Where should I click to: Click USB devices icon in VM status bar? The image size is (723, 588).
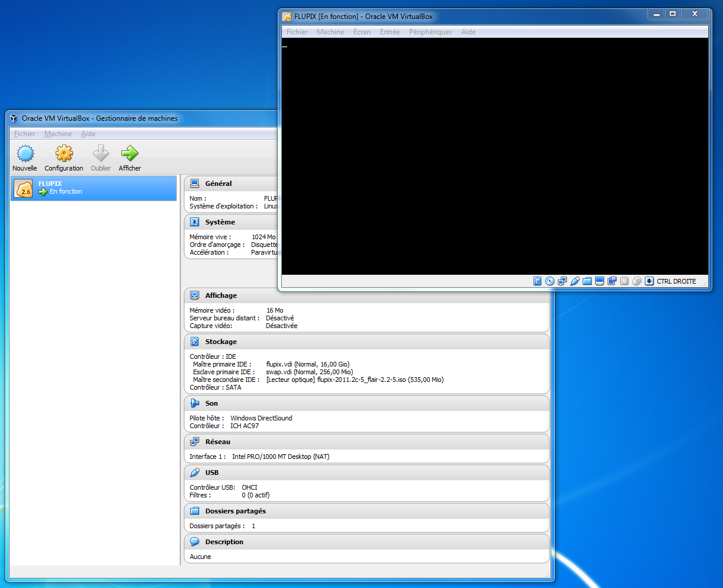click(575, 281)
